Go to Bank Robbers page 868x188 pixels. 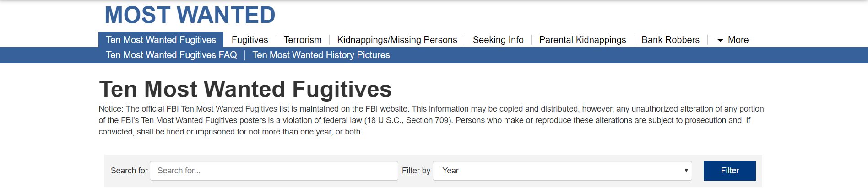tap(670, 40)
